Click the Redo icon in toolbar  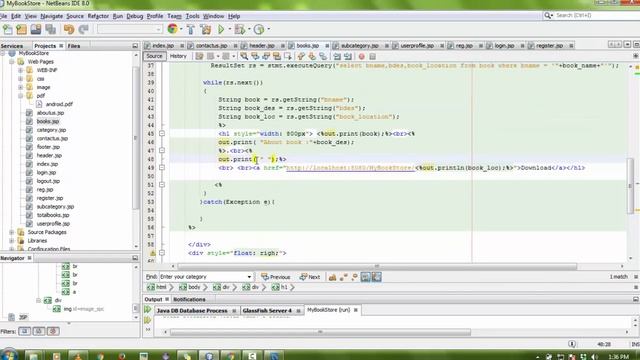[83, 29]
